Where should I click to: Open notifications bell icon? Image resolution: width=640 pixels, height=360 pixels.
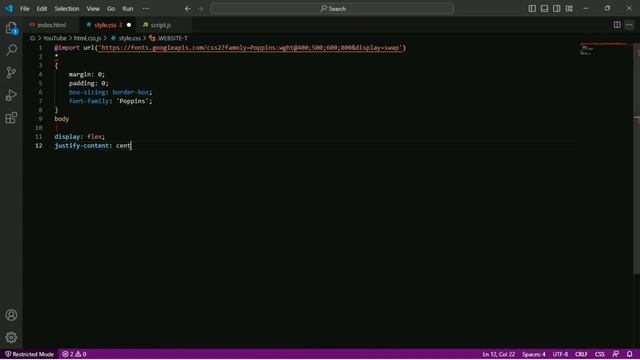click(x=629, y=354)
